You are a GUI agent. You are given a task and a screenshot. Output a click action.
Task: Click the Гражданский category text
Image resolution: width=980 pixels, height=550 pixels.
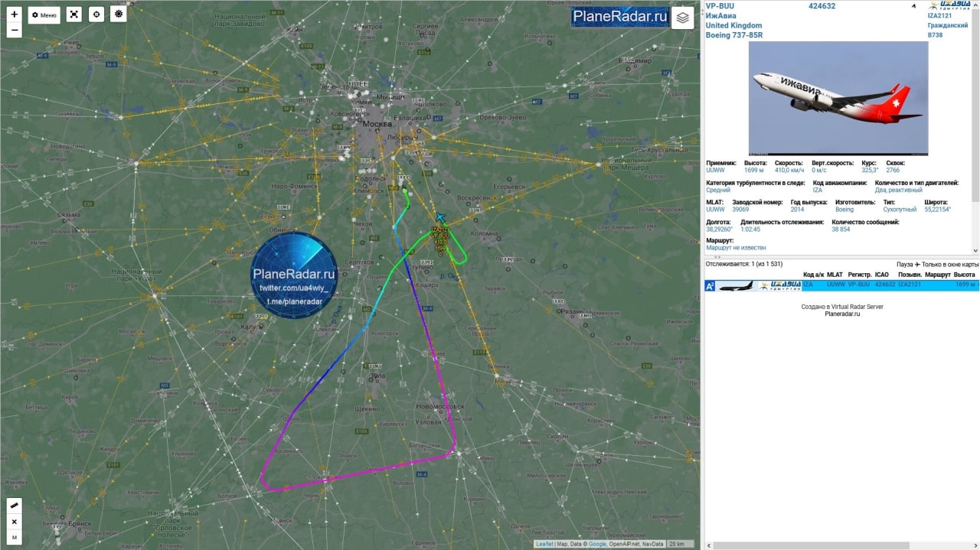[948, 25]
